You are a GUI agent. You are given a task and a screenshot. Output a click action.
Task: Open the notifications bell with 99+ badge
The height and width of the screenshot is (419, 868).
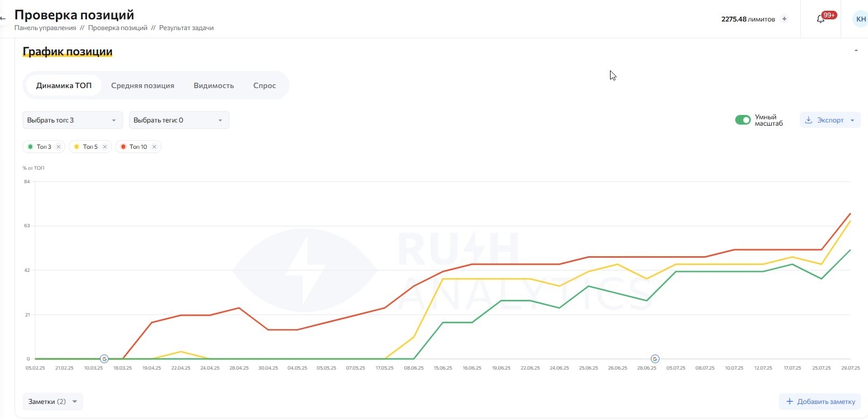pyautogui.click(x=821, y=19)
